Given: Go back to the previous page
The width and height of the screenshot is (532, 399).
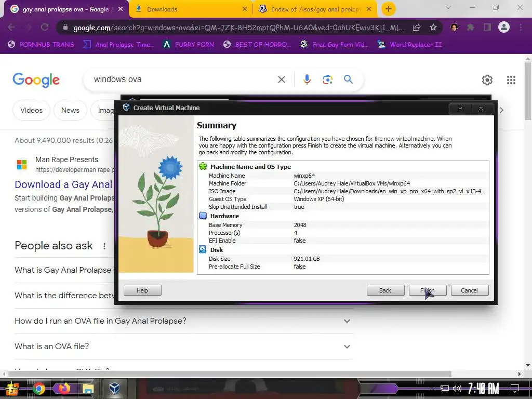Looking at the screenshot, I should [11, 27].
